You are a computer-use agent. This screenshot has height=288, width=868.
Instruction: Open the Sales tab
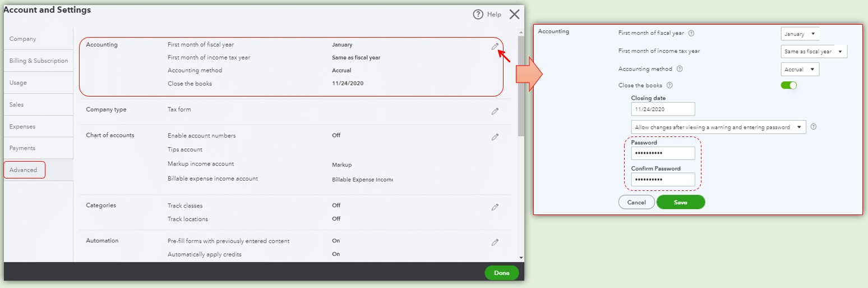coord(38,104)
